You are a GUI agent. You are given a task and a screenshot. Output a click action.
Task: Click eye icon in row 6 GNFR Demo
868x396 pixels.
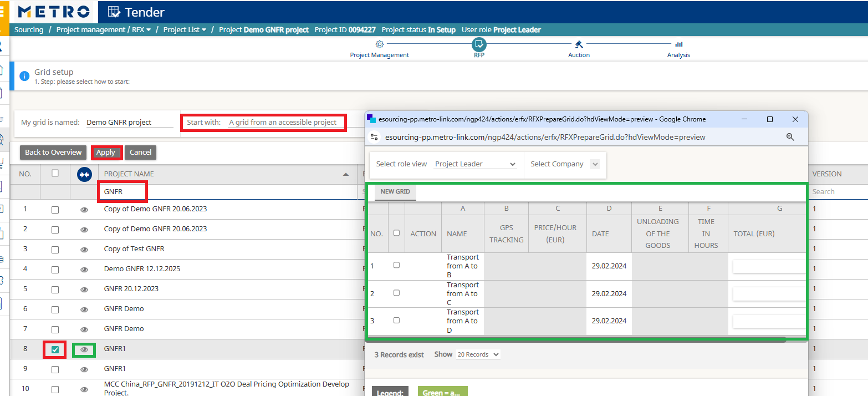tap(84, 309)
